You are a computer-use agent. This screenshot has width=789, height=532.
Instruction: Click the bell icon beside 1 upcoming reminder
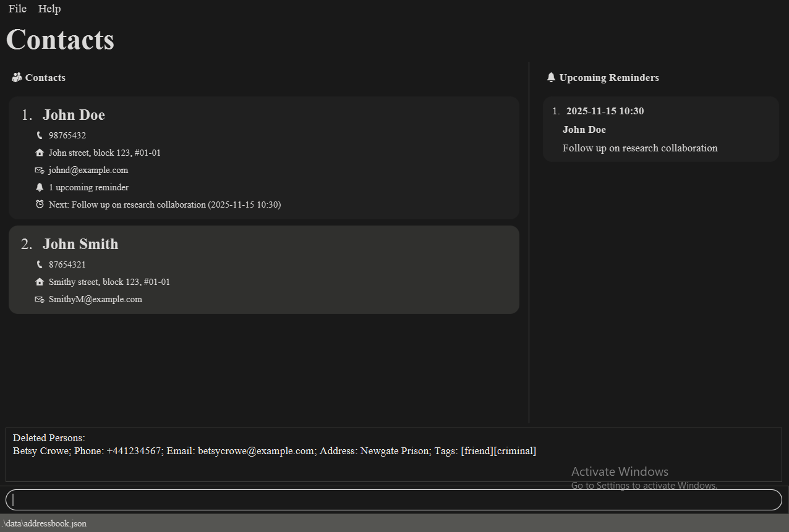[40, 187]
